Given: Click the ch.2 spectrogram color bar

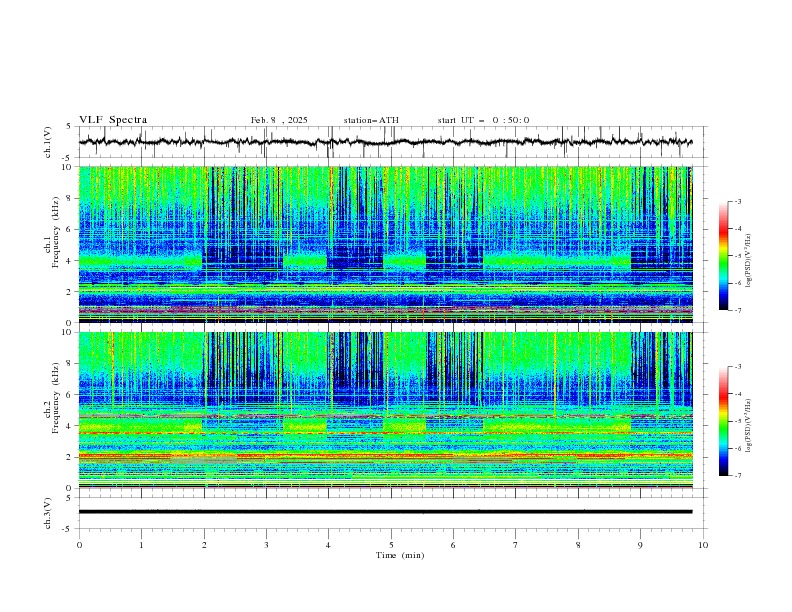Looking at the screenshot, I should pyautogui.click(x=723, y=421).
